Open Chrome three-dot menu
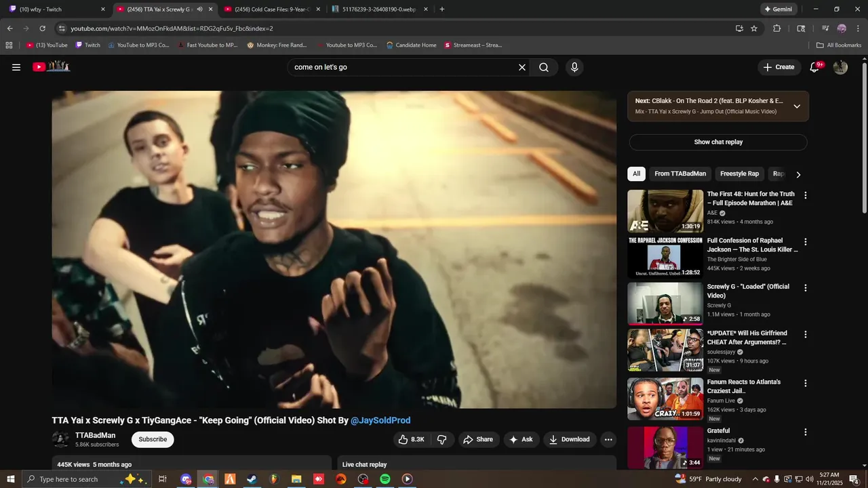 (x=858, y=28)
